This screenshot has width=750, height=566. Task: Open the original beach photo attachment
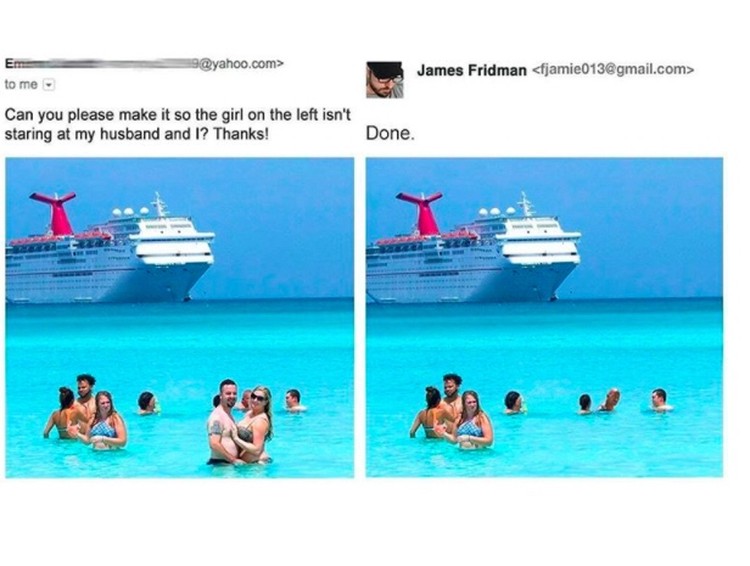180,318
